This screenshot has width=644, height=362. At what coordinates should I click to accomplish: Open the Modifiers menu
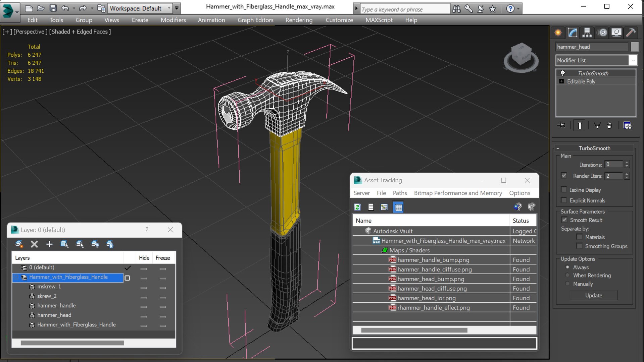pyautogui.click(x=173, y=20)
